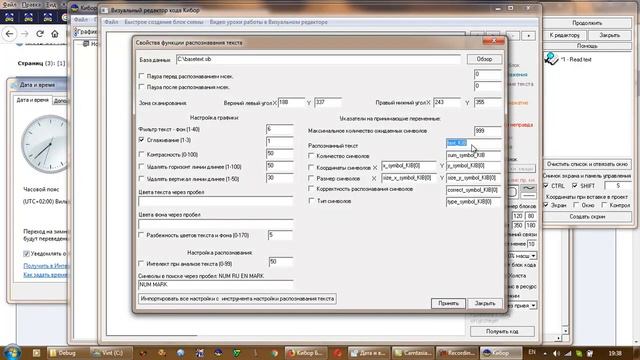The height and width of the screenshot is (360, 640).
Task: Open the Видео уроки работы menu
Action: point(269,22)
